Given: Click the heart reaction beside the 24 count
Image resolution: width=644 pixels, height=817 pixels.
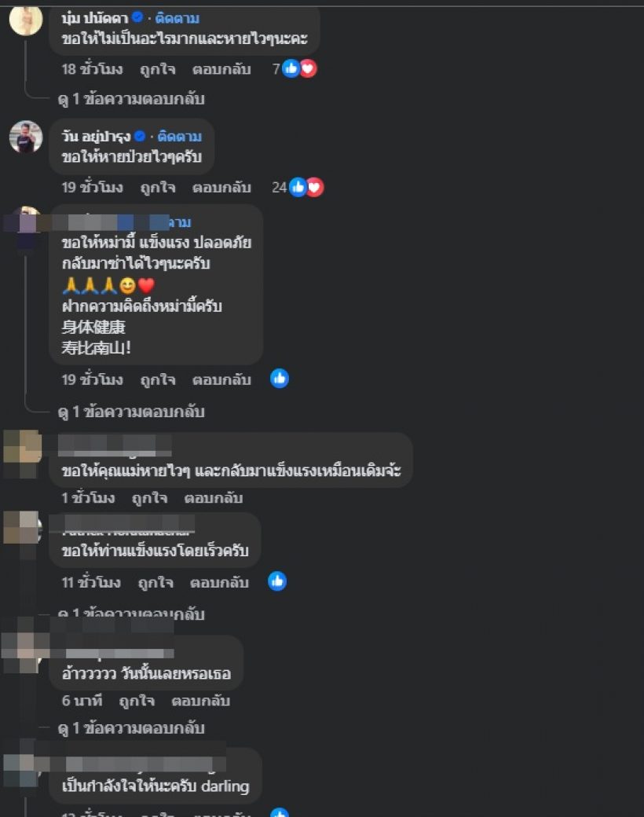Looking at the screenshot, I should click(x=315, y=187).
